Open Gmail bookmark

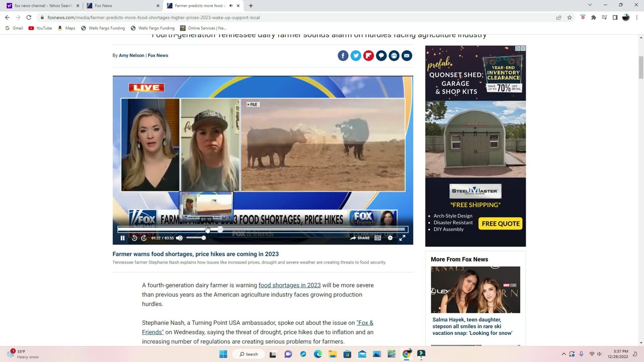pyautogui.click(x=14, y=28)
